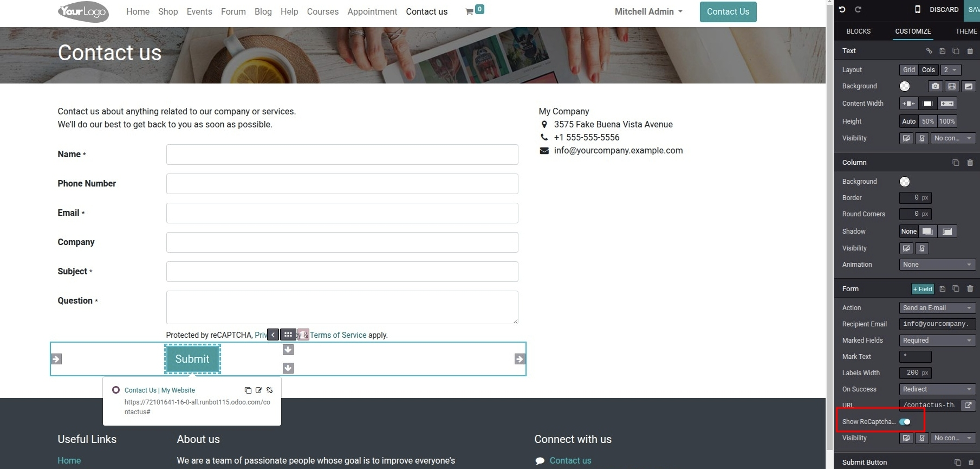
Task: Set Height to 50%
Action: pyautogui.click(x=928, y=121)
